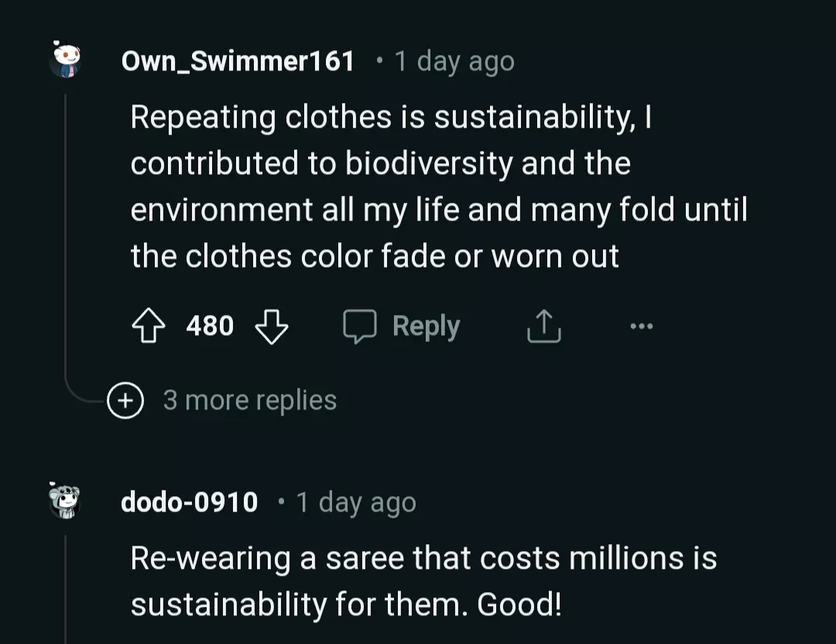836x644 pixels.
Task: Tap the share icon on the comment
Action: (x=543, y=327)
